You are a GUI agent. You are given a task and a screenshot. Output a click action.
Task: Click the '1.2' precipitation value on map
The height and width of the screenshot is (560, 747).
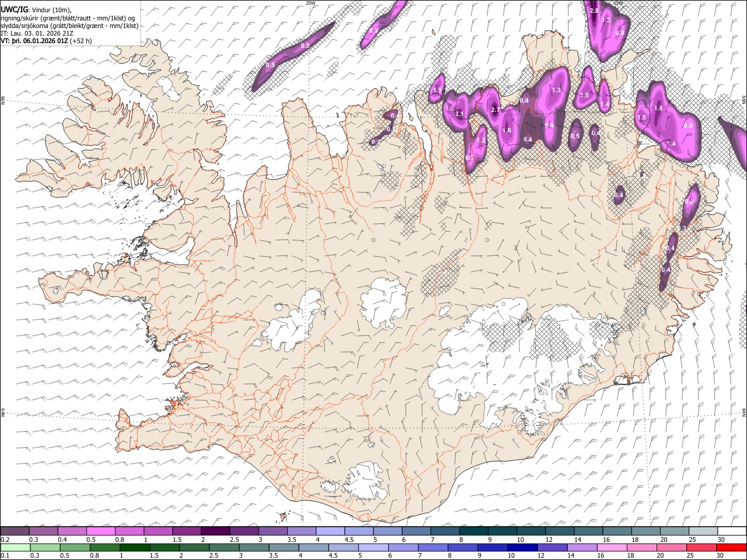tap(481, 141)
